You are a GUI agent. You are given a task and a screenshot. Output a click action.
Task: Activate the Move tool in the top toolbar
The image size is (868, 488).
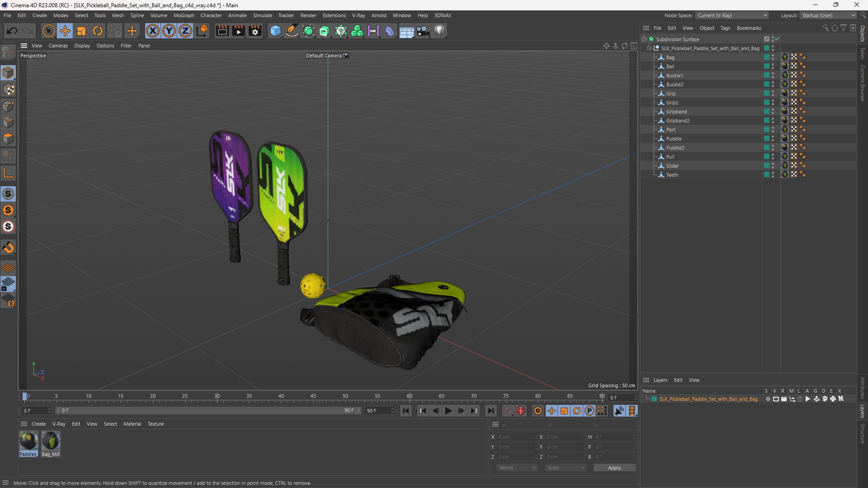click(x=65, y=31)
